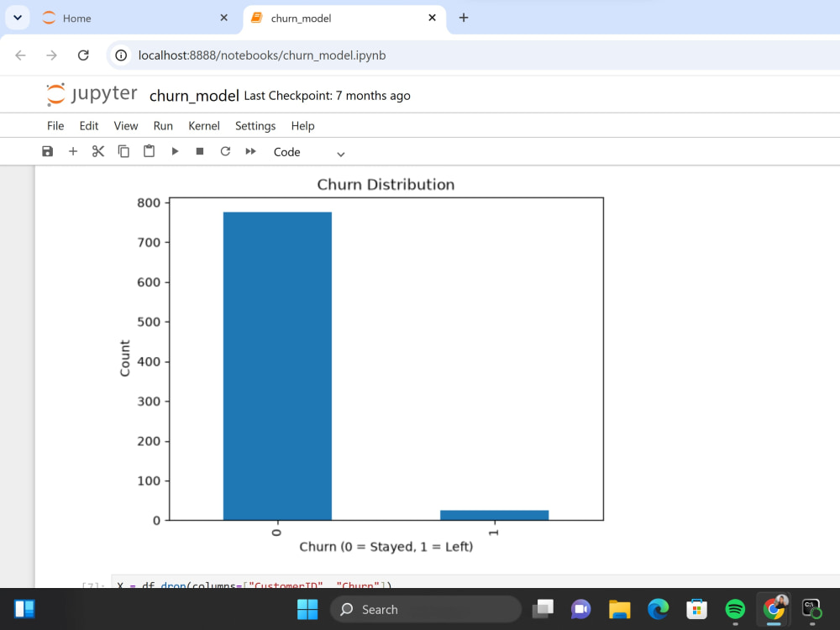Open the View menu
Screen dimensions: 840x630
[126, 126]
